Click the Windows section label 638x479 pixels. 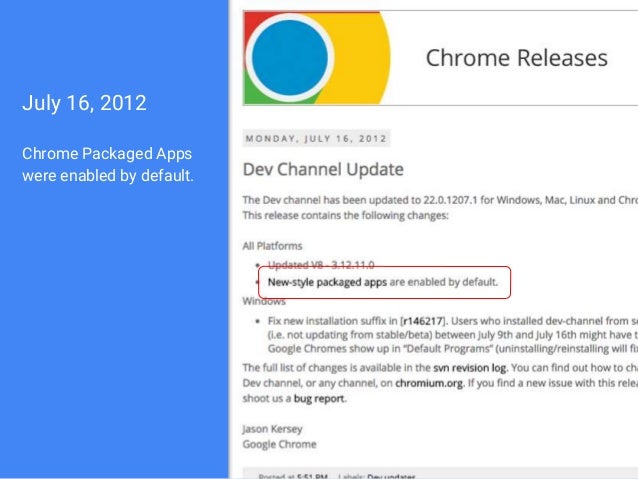pos(264,301)
